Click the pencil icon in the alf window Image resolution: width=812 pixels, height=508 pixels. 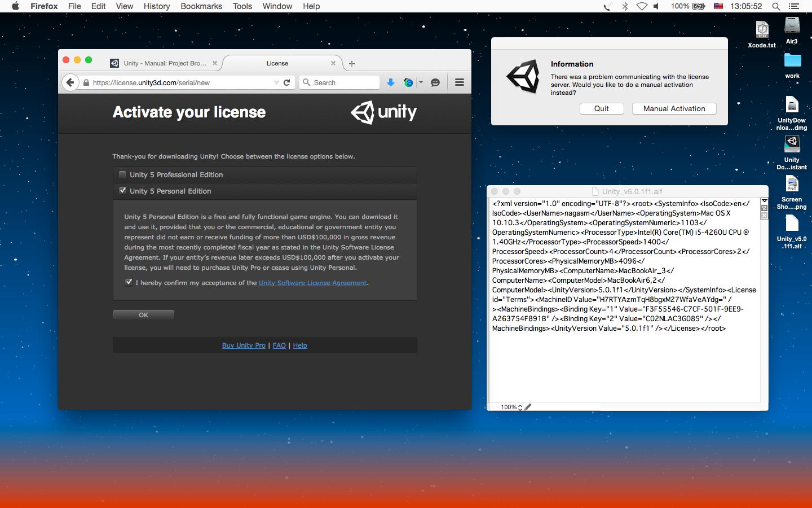pyautogui.click(x=528, y=407)
